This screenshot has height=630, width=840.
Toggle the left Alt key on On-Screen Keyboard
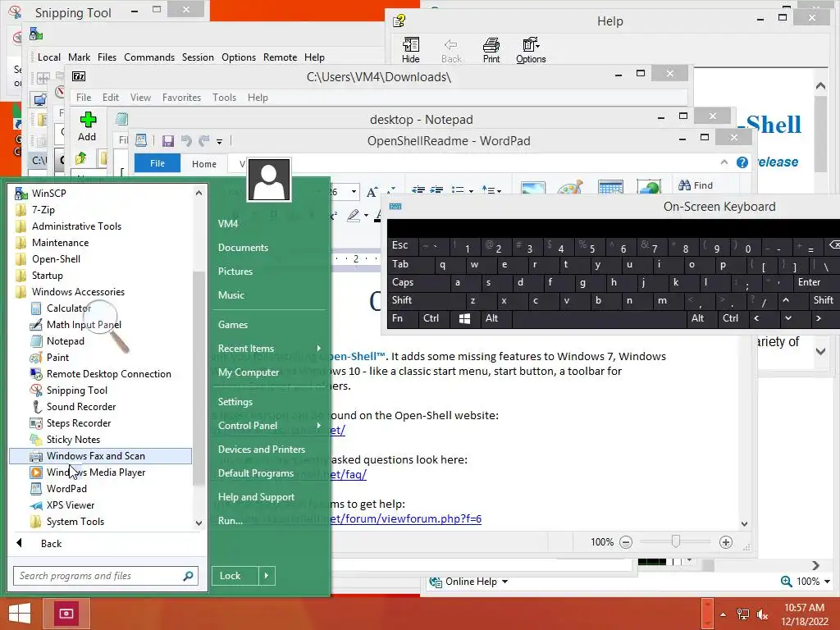(496, 318)
